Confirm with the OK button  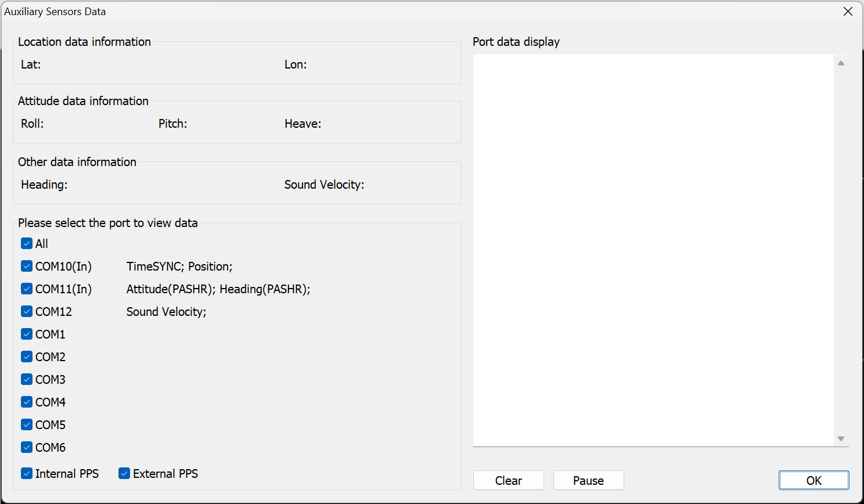pos(813,481)
